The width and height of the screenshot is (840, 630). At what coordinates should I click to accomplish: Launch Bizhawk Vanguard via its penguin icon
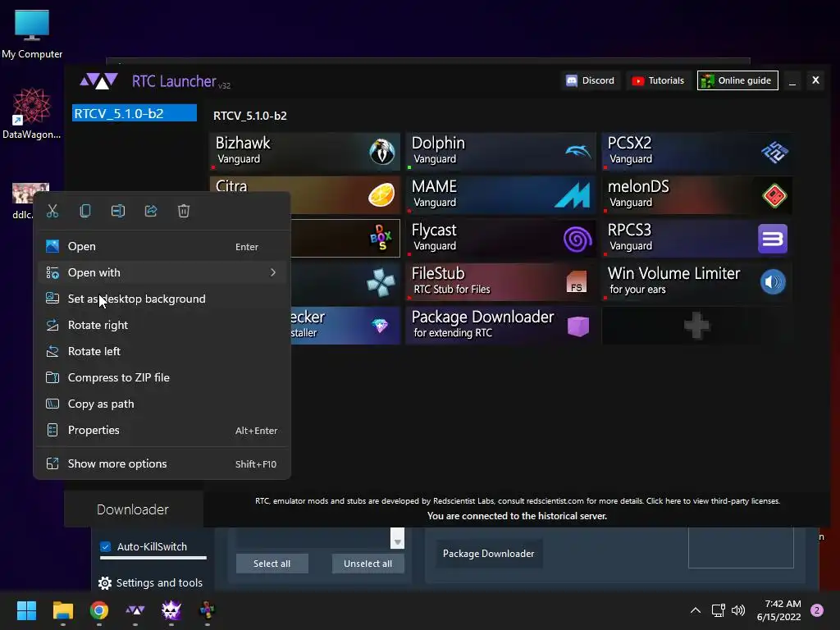tap(382, 152)
